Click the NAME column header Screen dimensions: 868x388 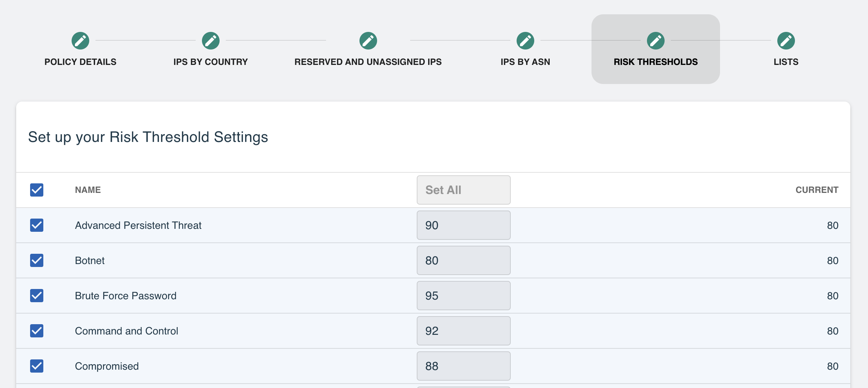[88, 190]
